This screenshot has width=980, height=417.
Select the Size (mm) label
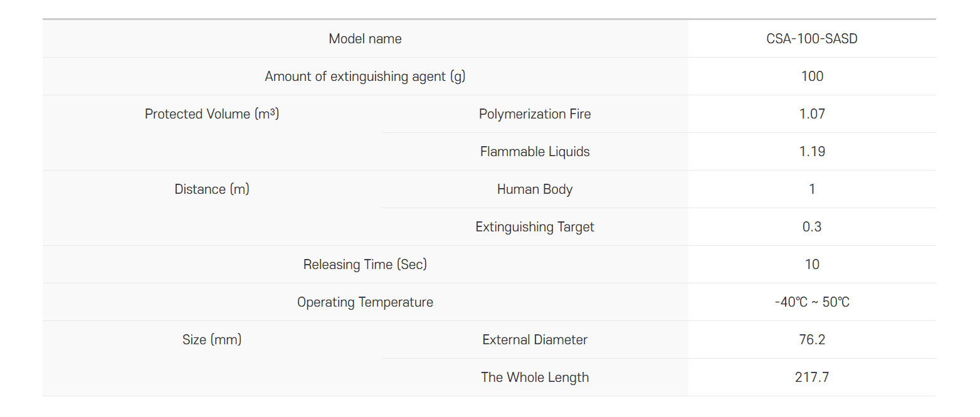[212, 340]
